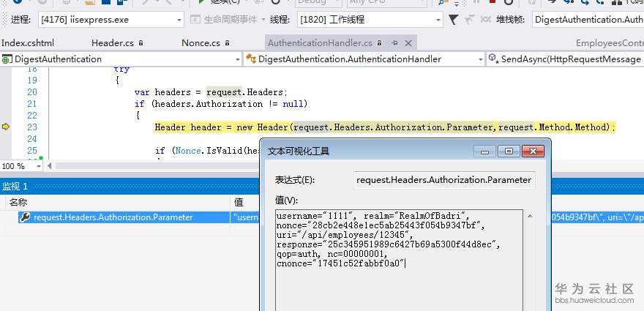
Task: Select the AuthenticationHandler.cs tab
Action: (x=320, y=42)
